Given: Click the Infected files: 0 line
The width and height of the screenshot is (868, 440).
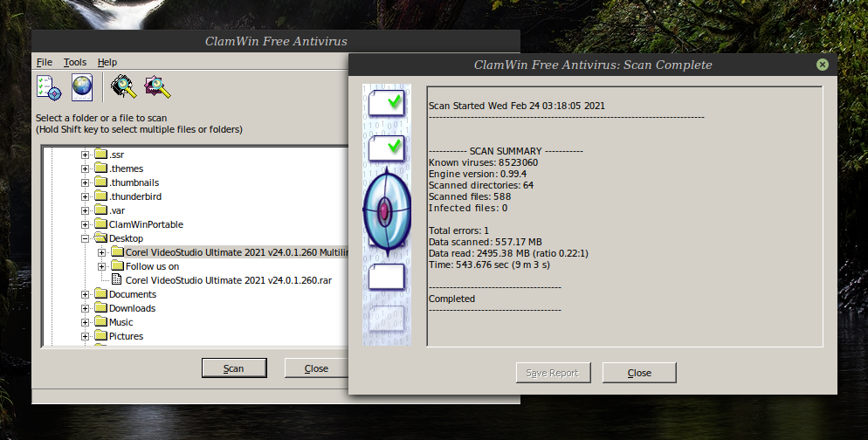Looking at the screenshot, I should (468, 208).
